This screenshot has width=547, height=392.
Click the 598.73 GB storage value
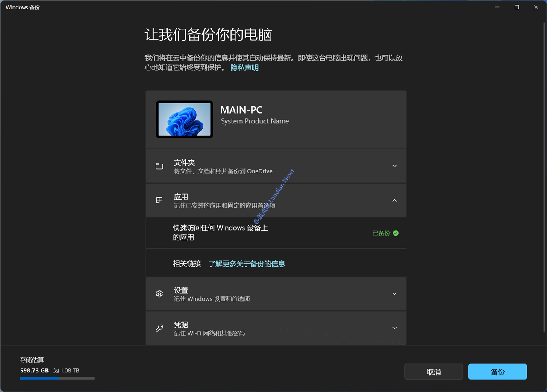pos(35,370)
